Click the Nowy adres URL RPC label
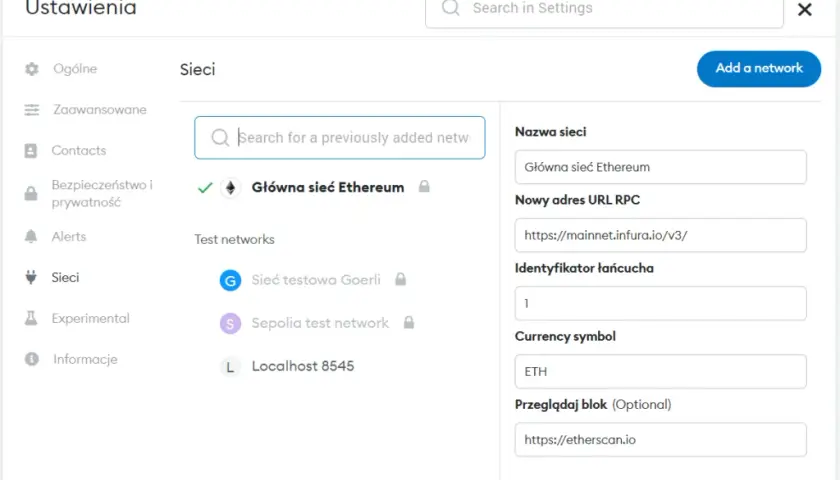Image resolution: width=840 pixels, height=480 pixels. [x=578, y=200]
